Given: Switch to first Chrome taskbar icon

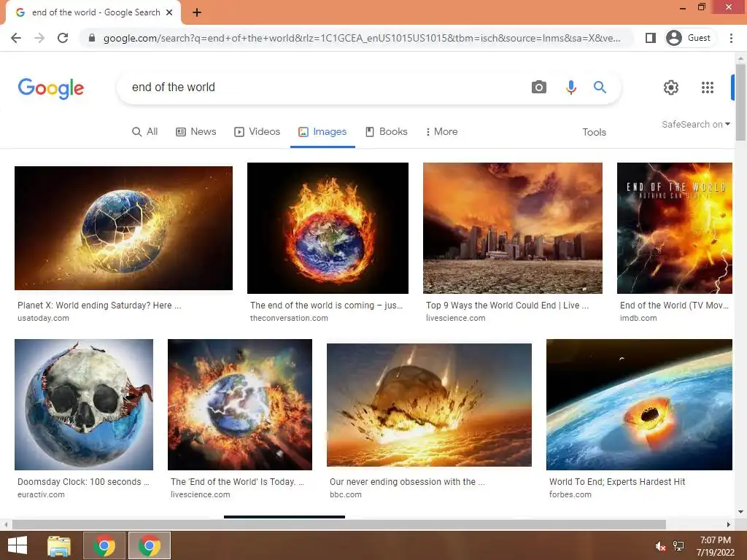Looking at the screenshot, I should pyautogui.click(x=104, y=545).
